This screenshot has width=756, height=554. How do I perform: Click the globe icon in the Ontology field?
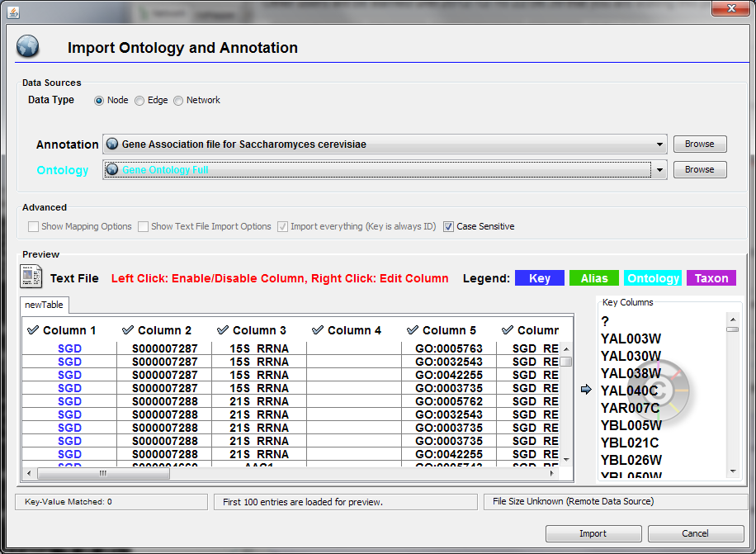pyautogui.click(x=113, y=170)
